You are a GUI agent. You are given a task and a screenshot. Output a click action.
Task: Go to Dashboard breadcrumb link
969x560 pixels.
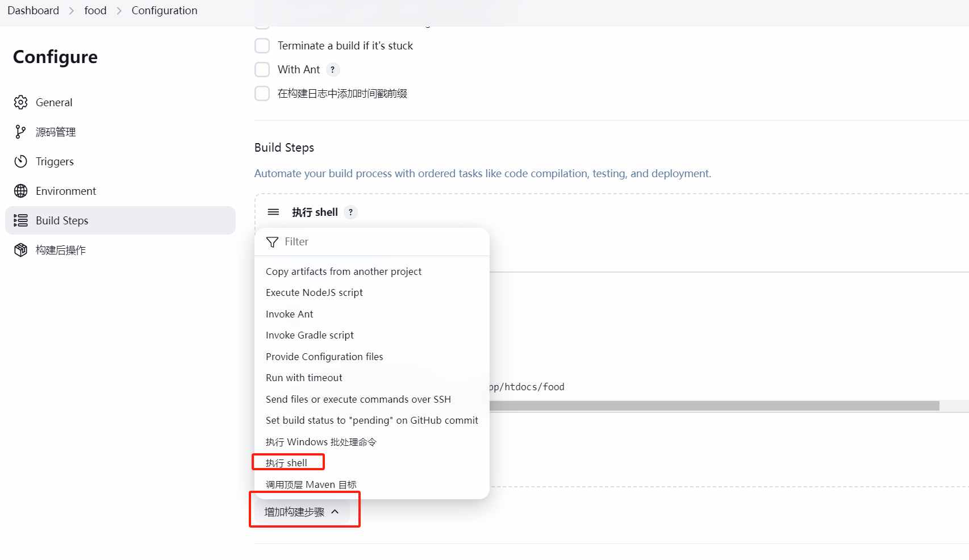pos(33,10)
